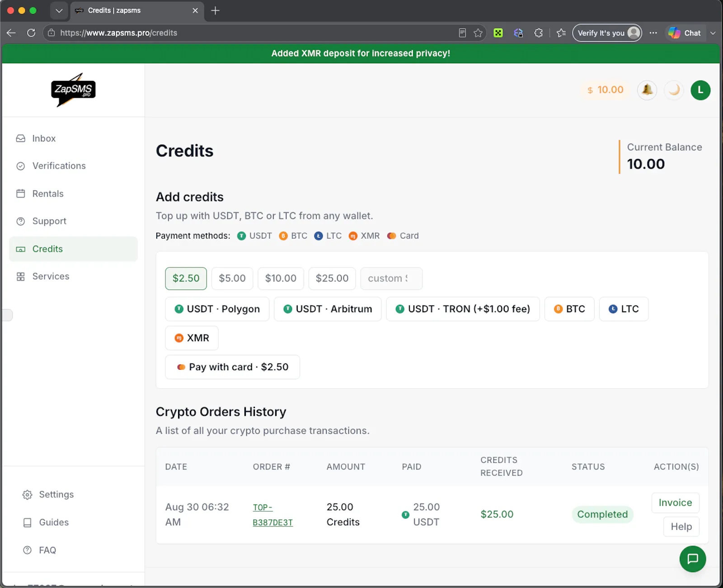Viewport: 723px width, 588px height.
Task: Click the sidebar collapse handle
Action: coord(7,315)
